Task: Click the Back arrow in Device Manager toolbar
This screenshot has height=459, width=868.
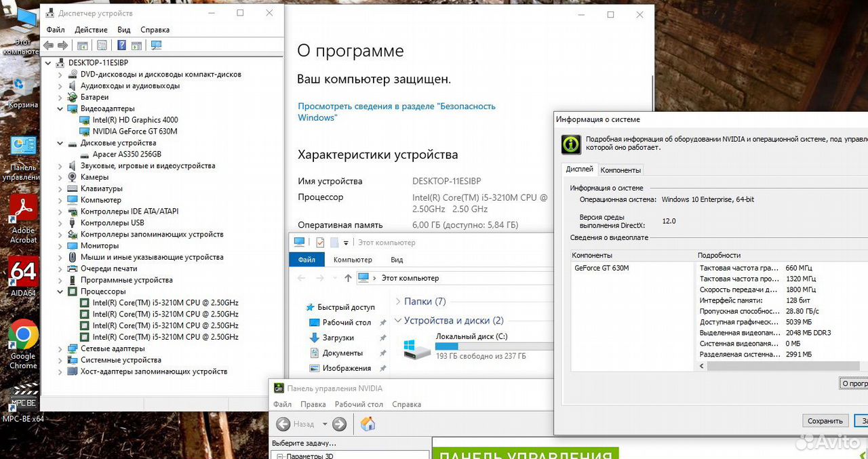Action: tap(48, 45)
